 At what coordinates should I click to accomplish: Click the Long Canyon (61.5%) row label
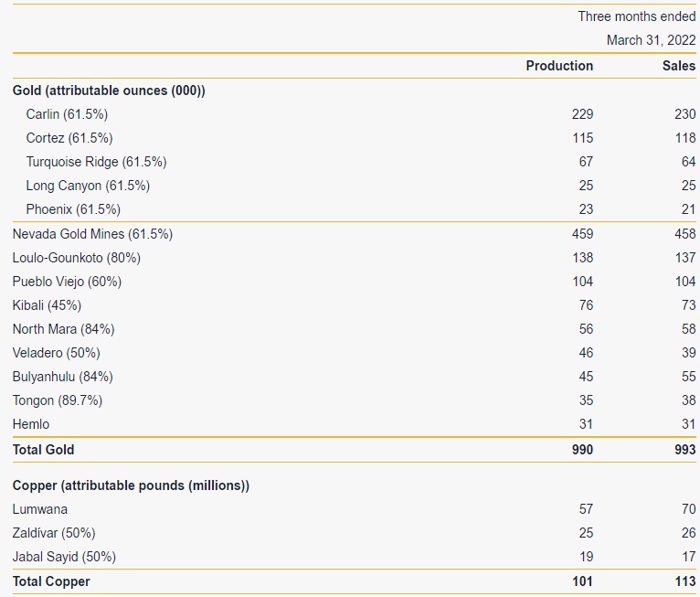click(88, 186)
